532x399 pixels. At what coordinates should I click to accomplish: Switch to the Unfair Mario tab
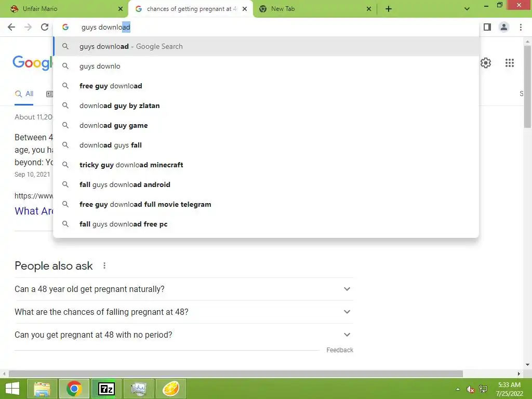[x=64, y=9]
